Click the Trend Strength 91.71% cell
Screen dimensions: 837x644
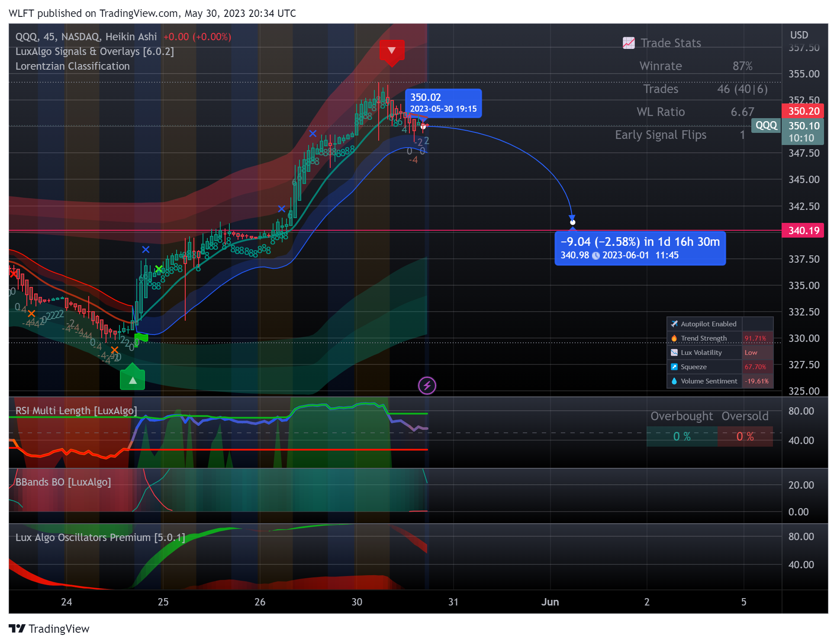click(x=757, y=338)
